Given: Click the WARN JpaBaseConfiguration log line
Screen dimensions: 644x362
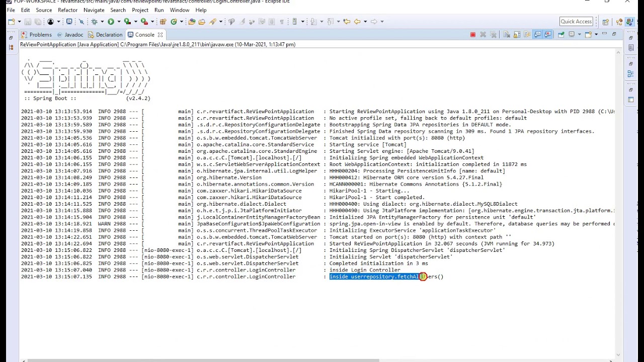Looking at the screenshot, I should coord(317,224).
